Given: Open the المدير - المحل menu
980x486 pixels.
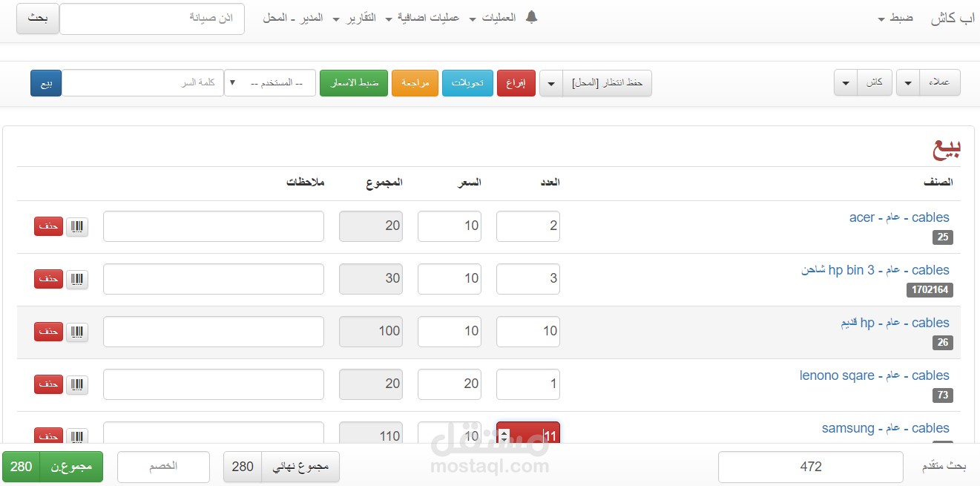Looking at the screenshot, I should (293, 18).
